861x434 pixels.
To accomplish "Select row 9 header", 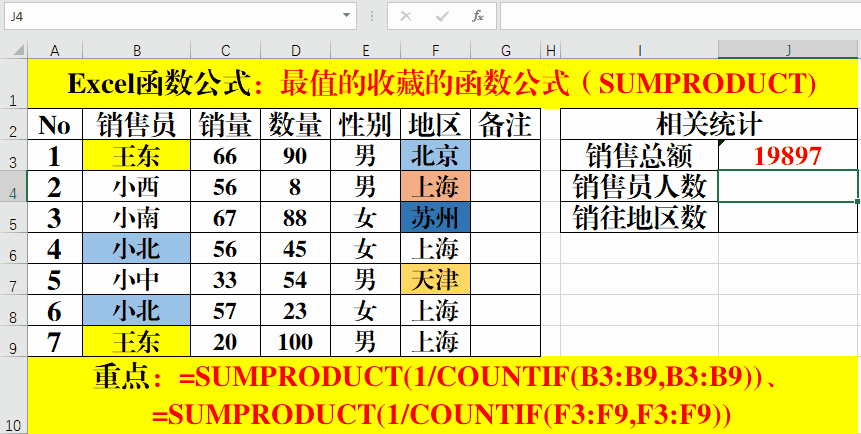I will point(14,341).
